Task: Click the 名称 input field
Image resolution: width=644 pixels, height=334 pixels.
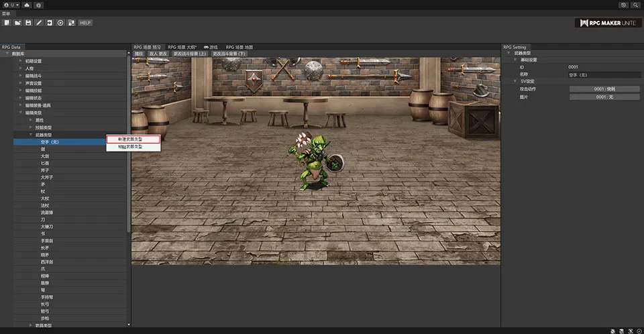Action: tap(604, 74)
